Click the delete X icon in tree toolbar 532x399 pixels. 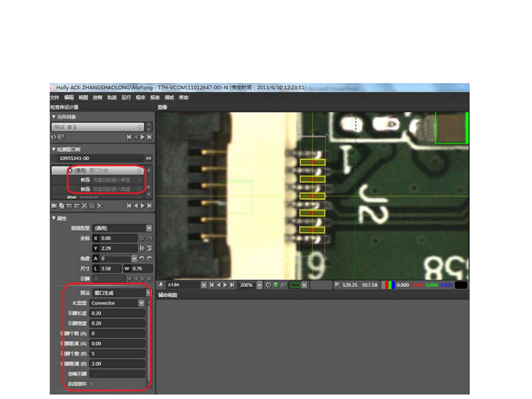pos(99,206)
